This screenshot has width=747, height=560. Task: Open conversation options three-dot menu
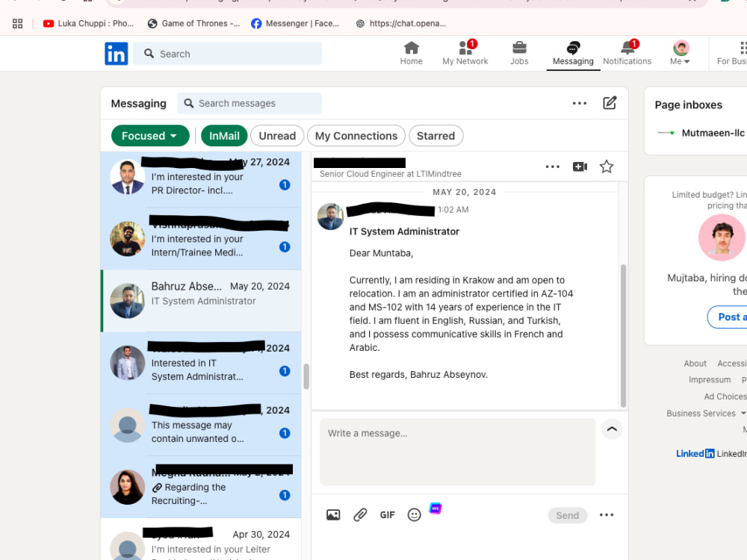553,167
